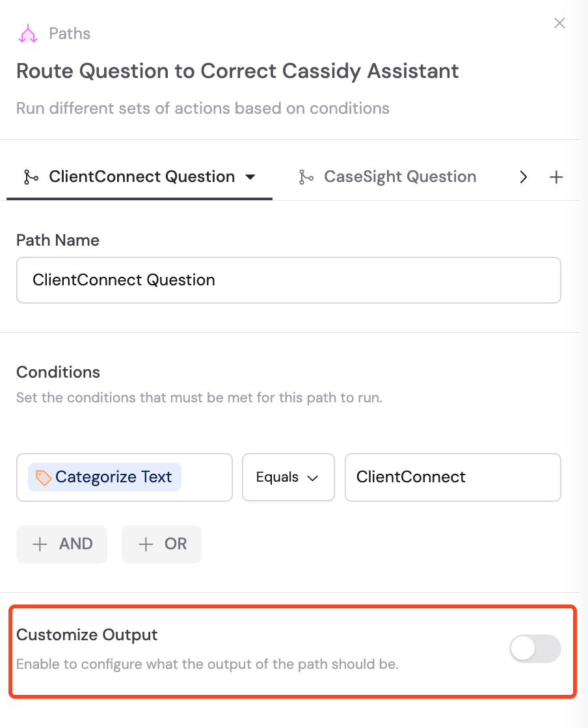Click the right chevron to view more paths
This screenshot has height=728, width=588.
524,176
